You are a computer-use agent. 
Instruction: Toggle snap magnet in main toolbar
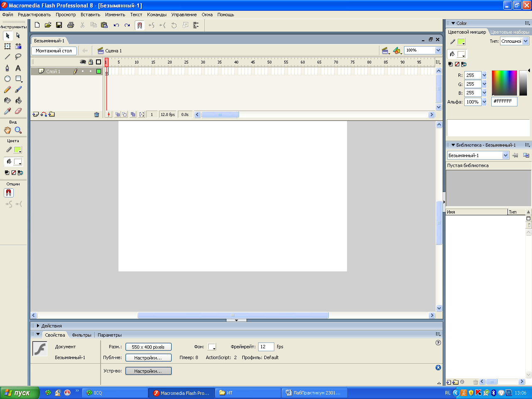pos(140,25)
